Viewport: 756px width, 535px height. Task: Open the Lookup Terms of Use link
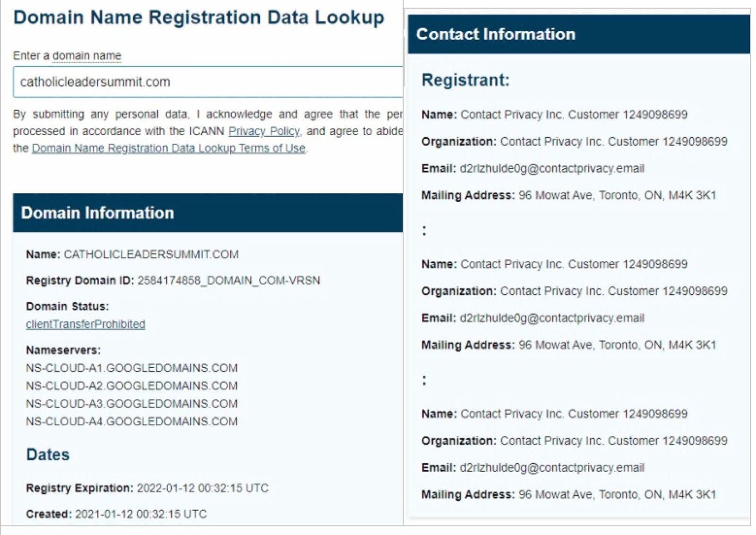coord(168,148)
